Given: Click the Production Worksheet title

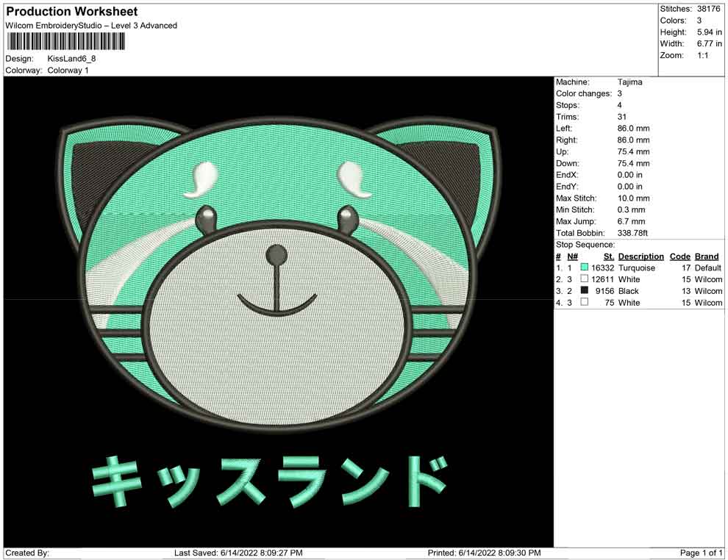Looking at the screenshot, I should pyautogui.click(x=72, y=12).
